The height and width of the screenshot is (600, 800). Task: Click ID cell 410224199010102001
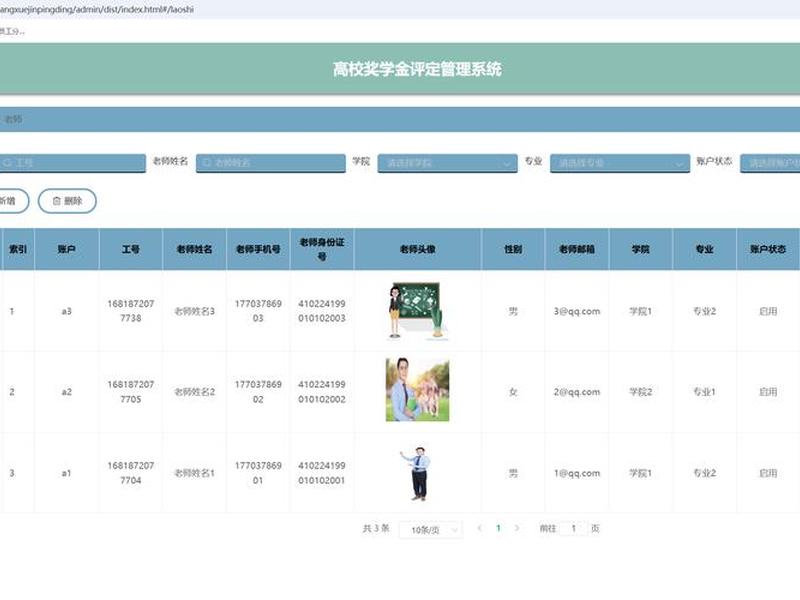point(322,473)
